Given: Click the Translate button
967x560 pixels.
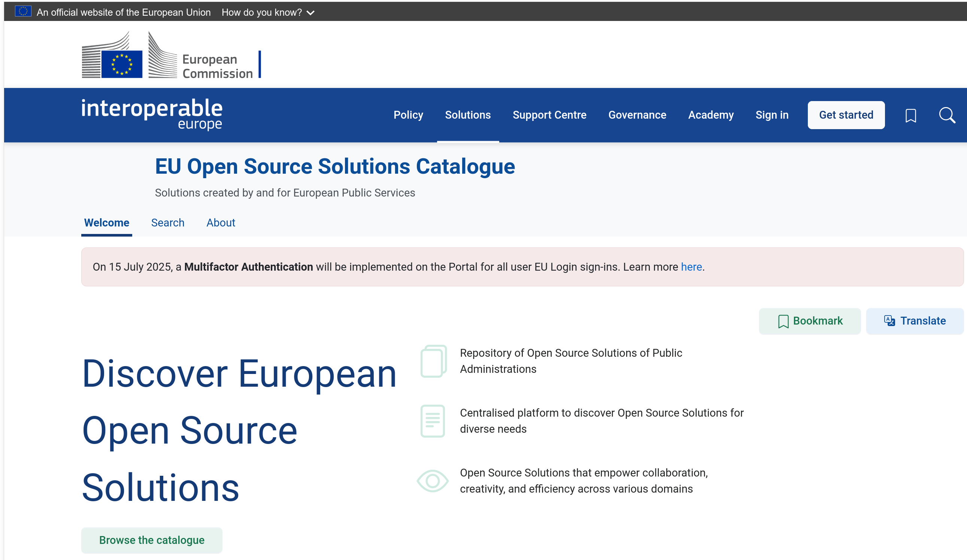Looking at the screenshot, I should (x=915, y=321).
